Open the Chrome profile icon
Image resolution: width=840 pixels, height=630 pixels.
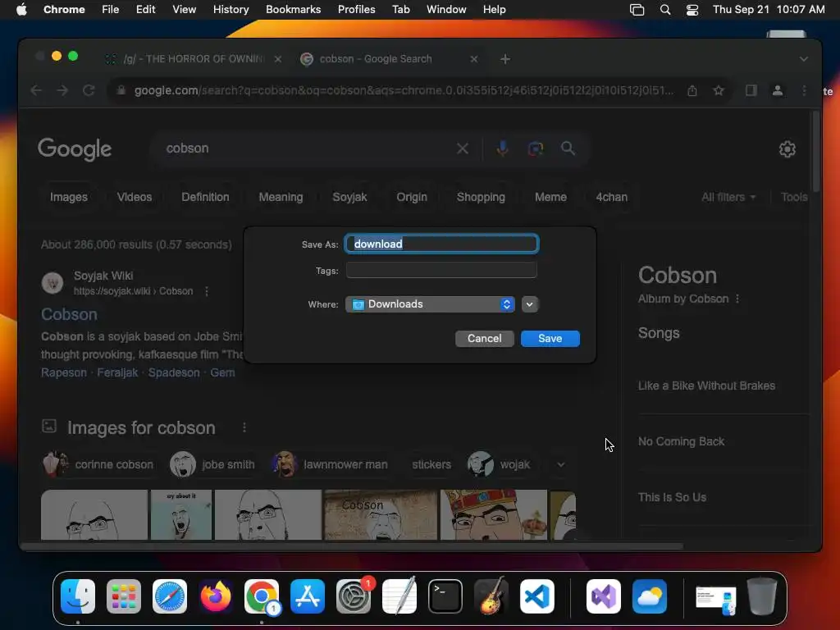(778, 90)
